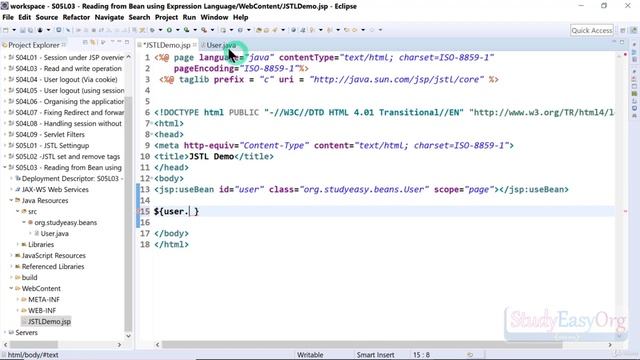Click the Run Last Tool icon
Viewport: 640px width, 360px height.
point(186,30)
